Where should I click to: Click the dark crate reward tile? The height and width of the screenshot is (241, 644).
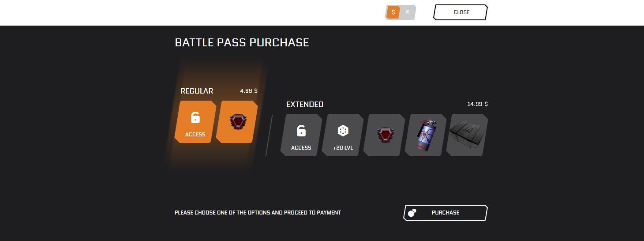(467, 135)
